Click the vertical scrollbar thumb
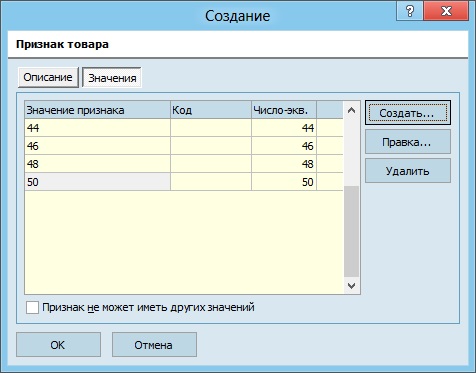Image resolution: width=476 pixels, height=373 pixels. click(351, 231)
